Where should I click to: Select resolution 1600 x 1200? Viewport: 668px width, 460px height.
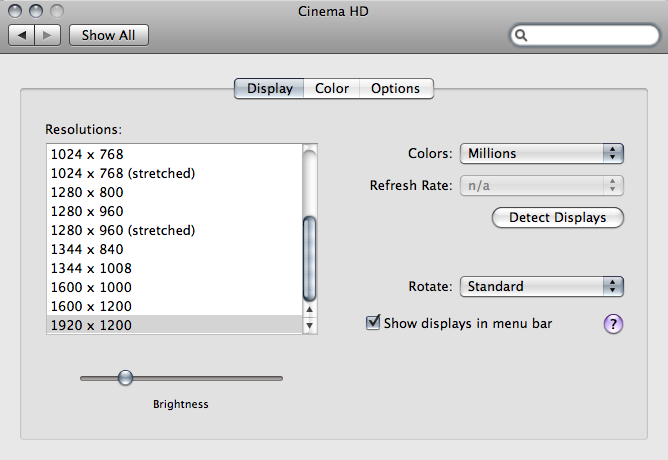tap(175, 306)
